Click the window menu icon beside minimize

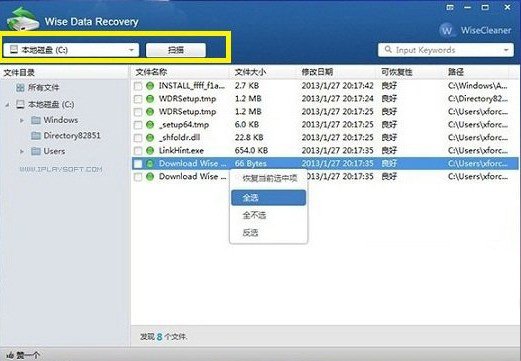[x=450, y=7]
